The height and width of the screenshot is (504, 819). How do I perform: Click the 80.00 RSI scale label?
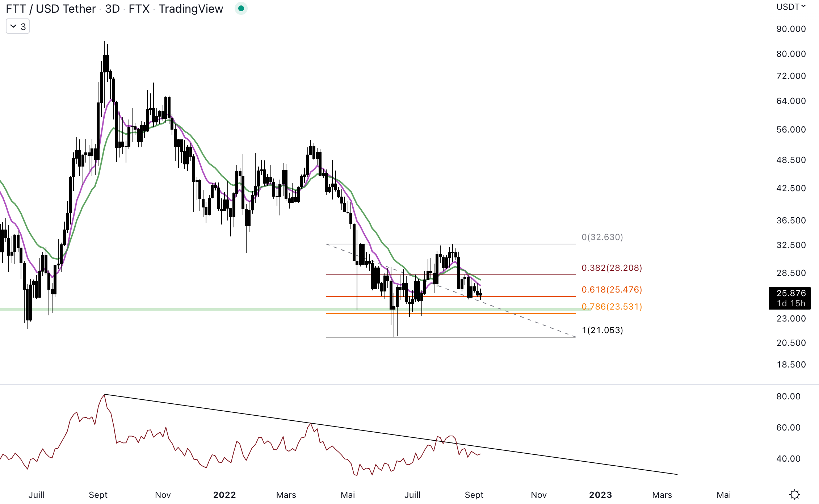pyautogui.click(x=788, y=396)
